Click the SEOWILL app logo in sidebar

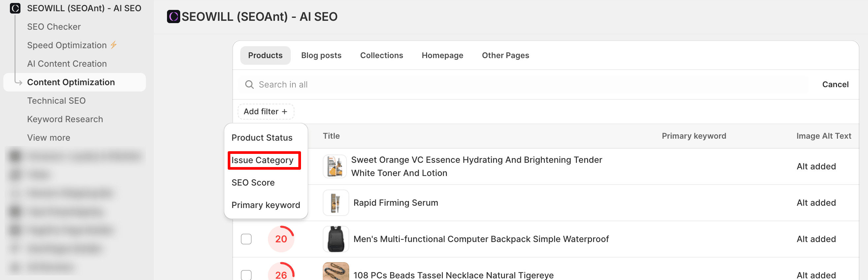(15, 8)
